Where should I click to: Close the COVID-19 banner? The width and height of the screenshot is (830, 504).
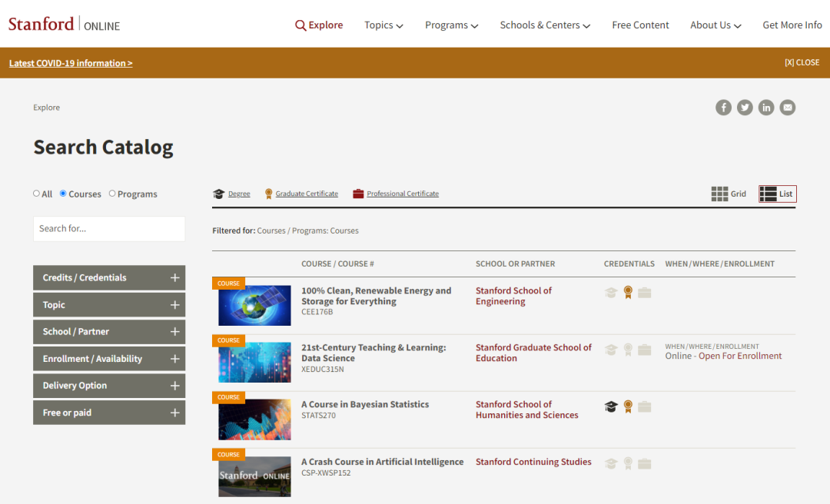pos(802,62)
